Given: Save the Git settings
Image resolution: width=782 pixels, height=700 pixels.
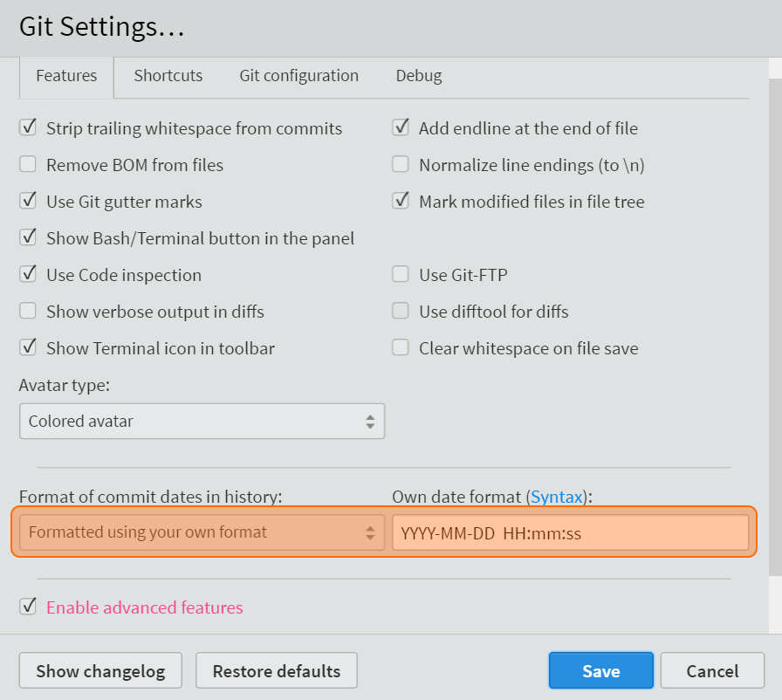Looking at the screenshot, I should point(601,670).
